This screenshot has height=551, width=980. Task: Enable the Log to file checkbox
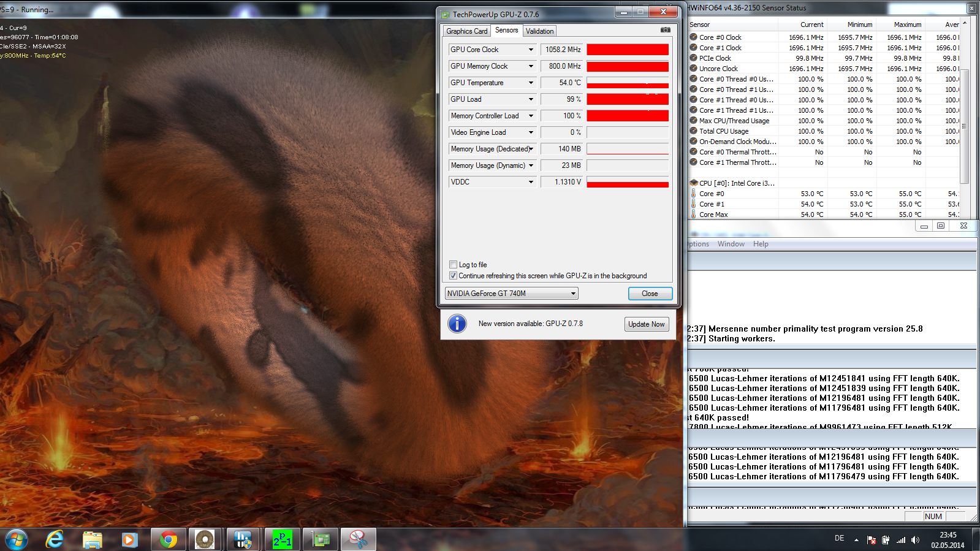coord(453,265)
